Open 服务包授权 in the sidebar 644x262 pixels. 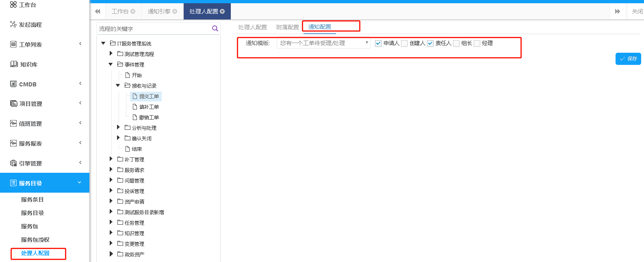pyautogui.click(x=35, y=240)
